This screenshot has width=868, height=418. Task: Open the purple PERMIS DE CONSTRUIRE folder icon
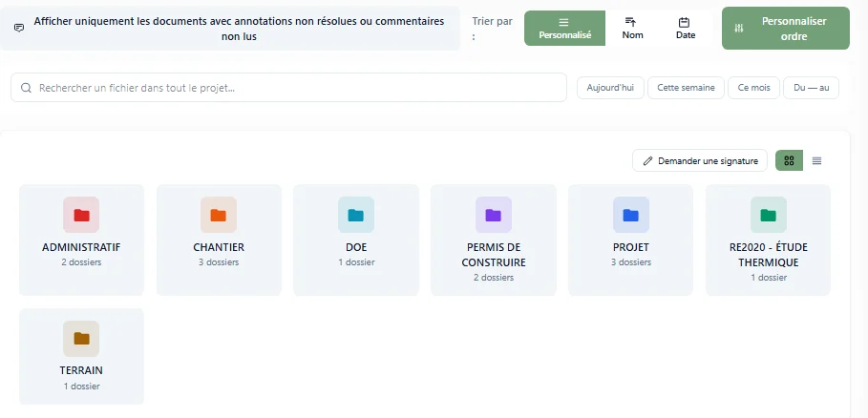click(494, 215)
